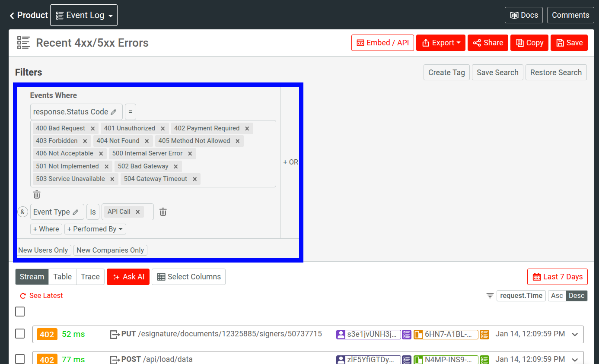
Task: Click the green company icon next to N4MP-INS9
Action: 418,359
